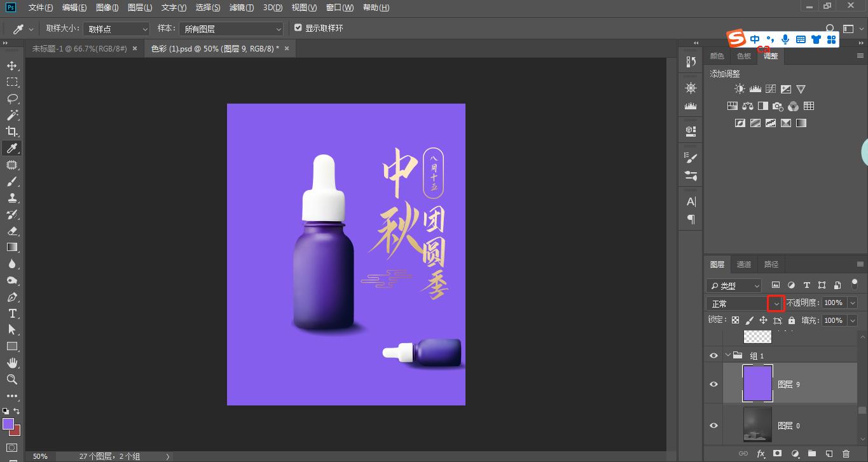Add a Curves adjustment layer

[769, 89]
